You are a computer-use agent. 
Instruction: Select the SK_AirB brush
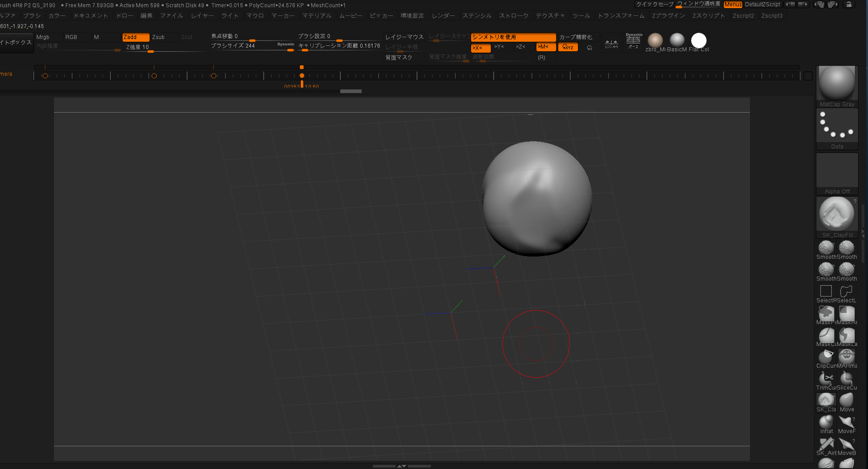pos(826,446)
